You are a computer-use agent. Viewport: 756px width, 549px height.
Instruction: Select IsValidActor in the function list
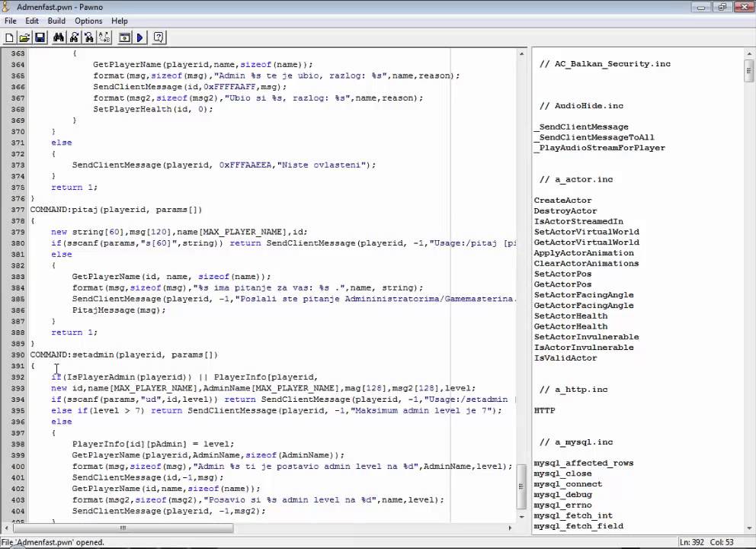pos(565,358)
